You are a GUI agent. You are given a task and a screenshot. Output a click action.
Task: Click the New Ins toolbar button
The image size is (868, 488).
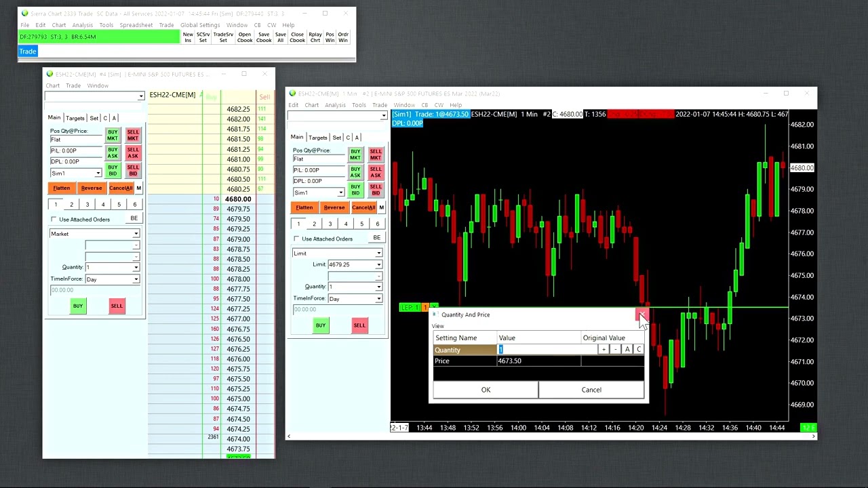point(188,37)
